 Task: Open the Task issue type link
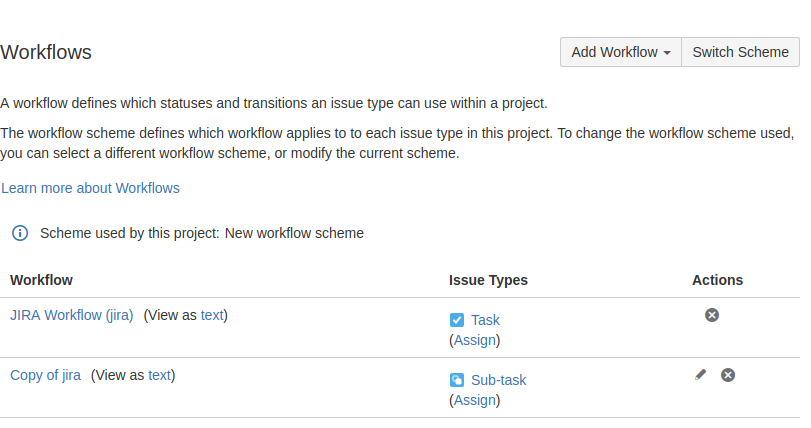coord(485,320)
